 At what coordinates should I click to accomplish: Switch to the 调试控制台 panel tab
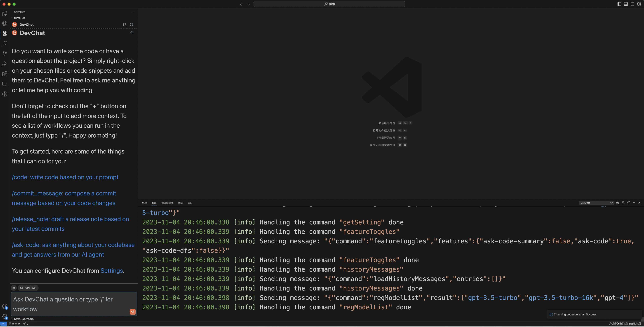[167, 203]
